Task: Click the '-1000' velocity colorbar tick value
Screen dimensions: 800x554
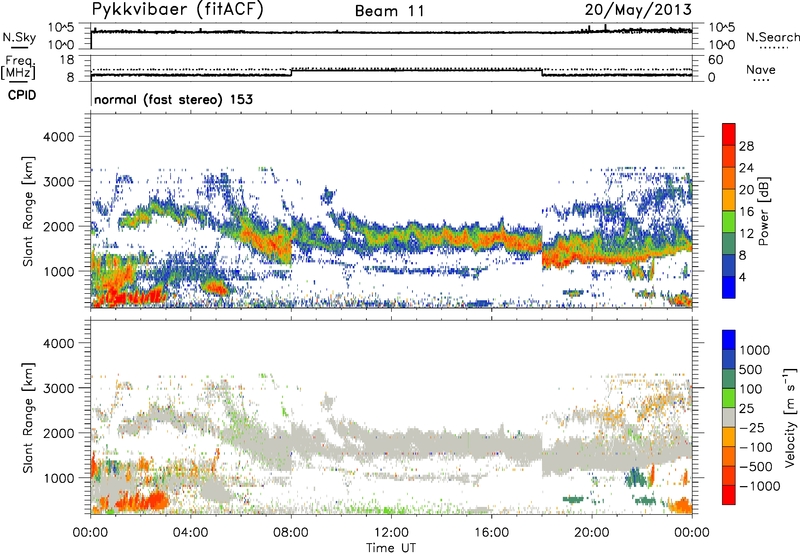Action: [760, 486]
